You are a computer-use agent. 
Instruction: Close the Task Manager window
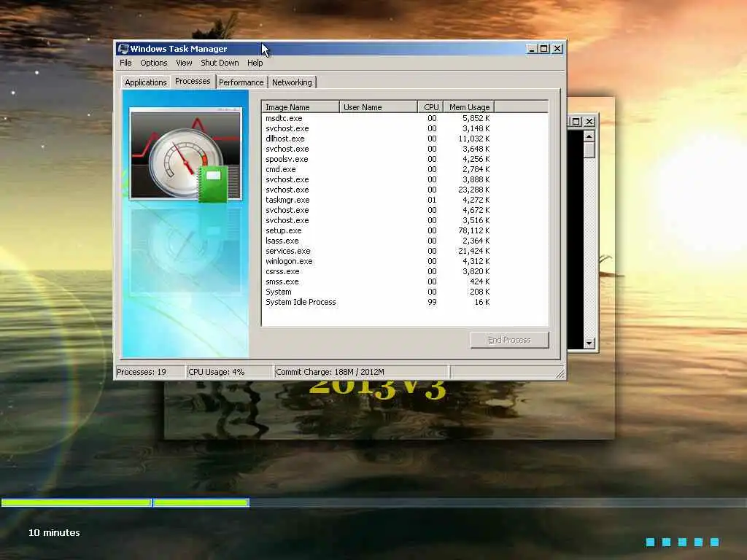[x=557, y=49]
